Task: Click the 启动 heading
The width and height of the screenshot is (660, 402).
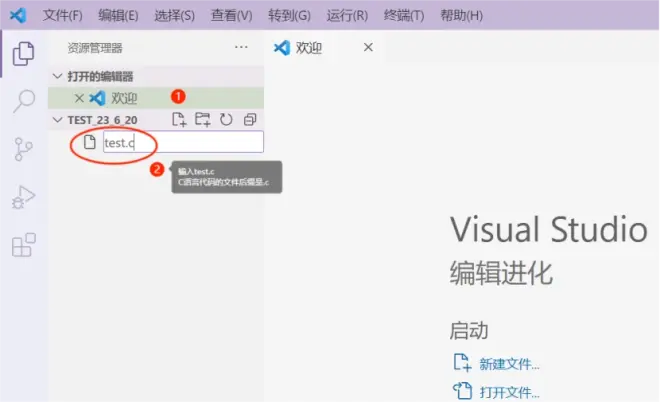Action: [x=468, y=330]
